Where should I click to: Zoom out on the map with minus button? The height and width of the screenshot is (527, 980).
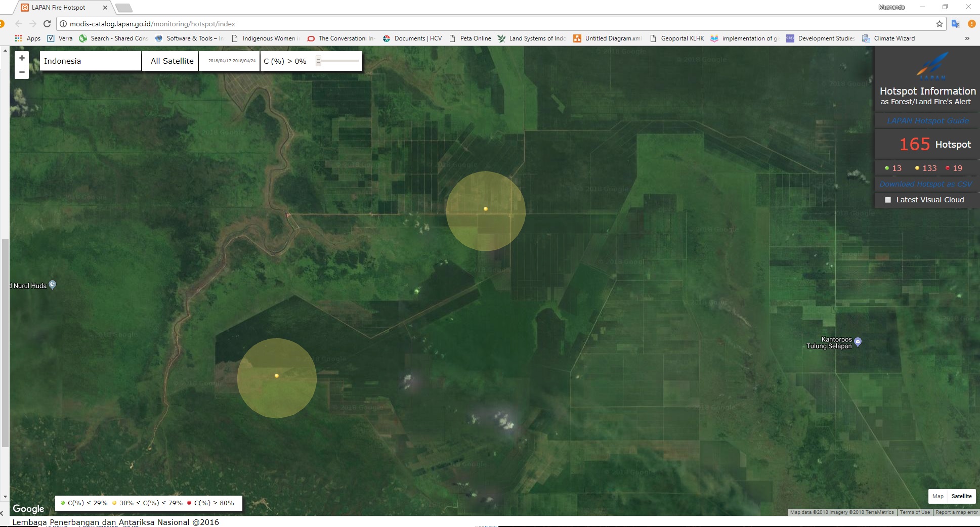(22, 72)
